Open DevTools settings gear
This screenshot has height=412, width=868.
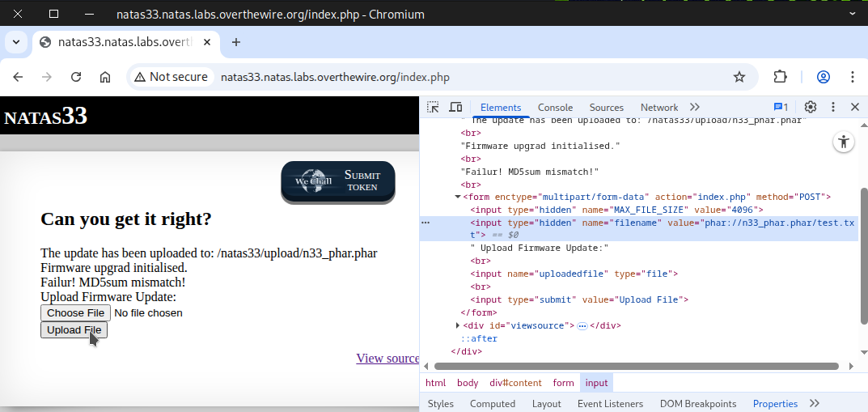coord(810,107)
